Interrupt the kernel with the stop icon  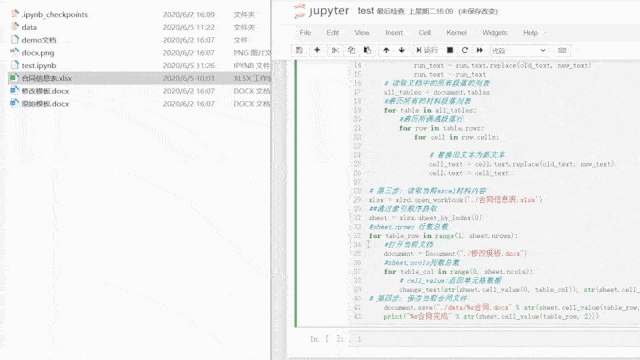(x=450, y=50)
